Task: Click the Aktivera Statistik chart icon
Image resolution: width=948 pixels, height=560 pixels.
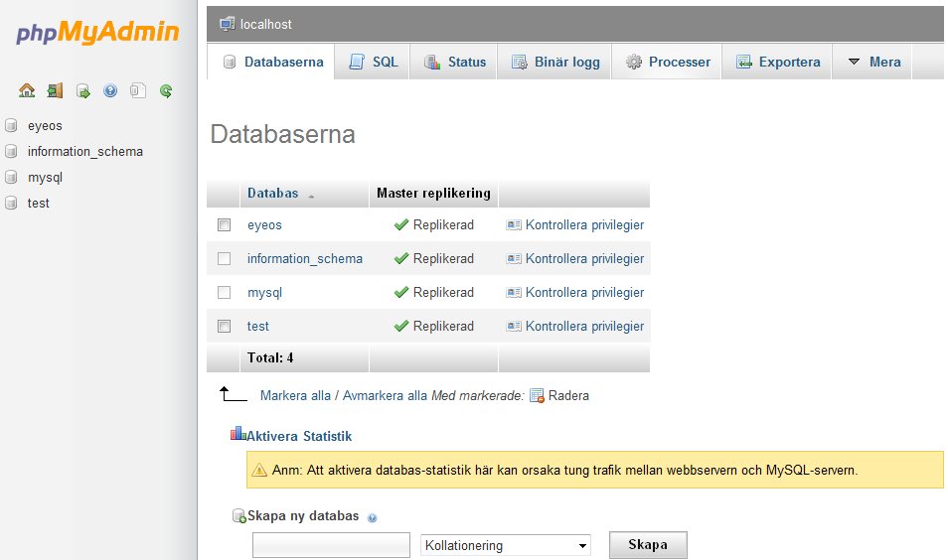Action: click(x=237, y=435)
